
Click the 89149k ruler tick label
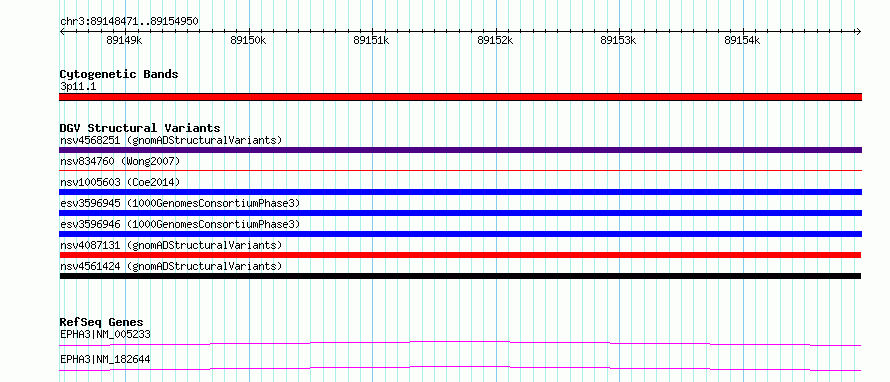[124, 41]
